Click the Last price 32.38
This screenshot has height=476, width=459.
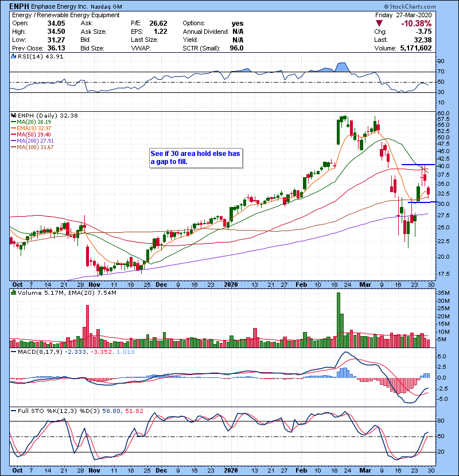point(422,40)
